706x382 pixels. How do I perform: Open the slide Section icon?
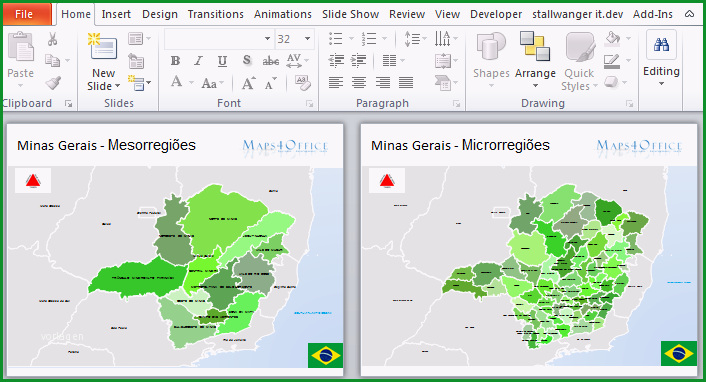(x=136, y=83)
